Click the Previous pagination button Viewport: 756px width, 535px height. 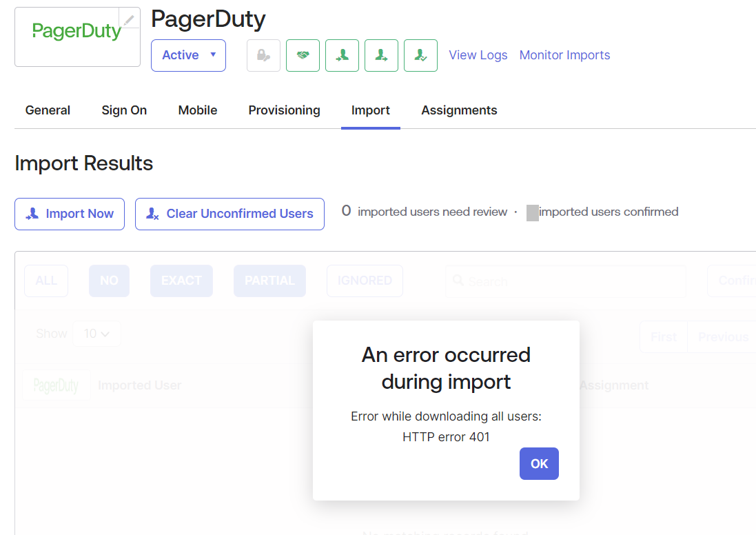(723, 336)
